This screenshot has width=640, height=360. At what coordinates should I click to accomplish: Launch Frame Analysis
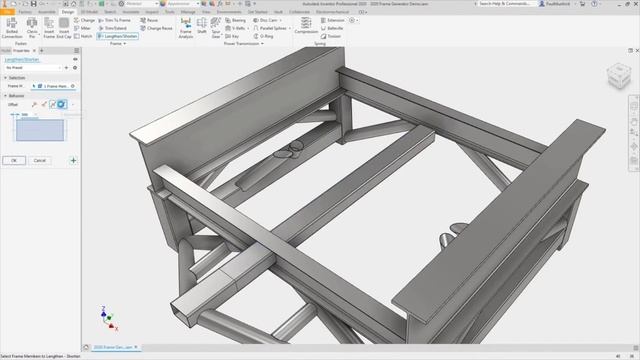186,28
